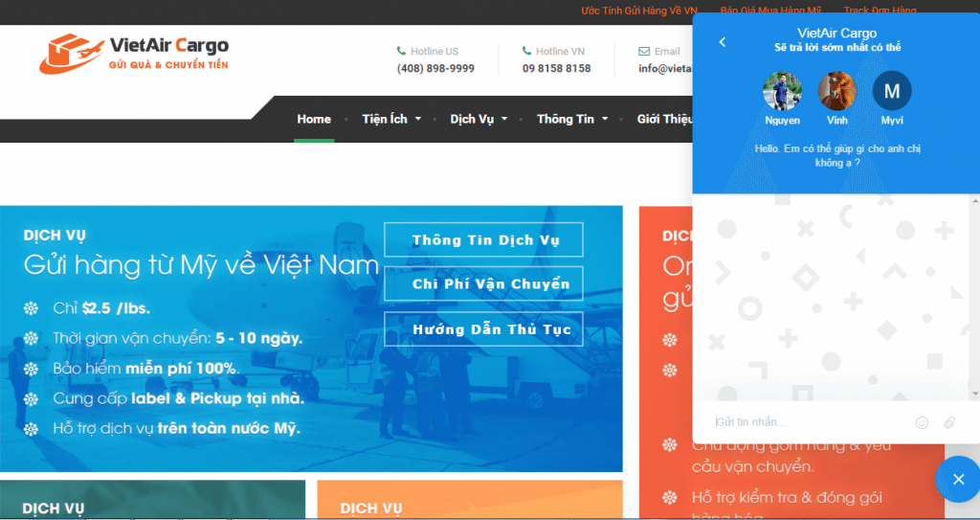Go to the Home tab
The image size is (980, 520).
(314, 120)
